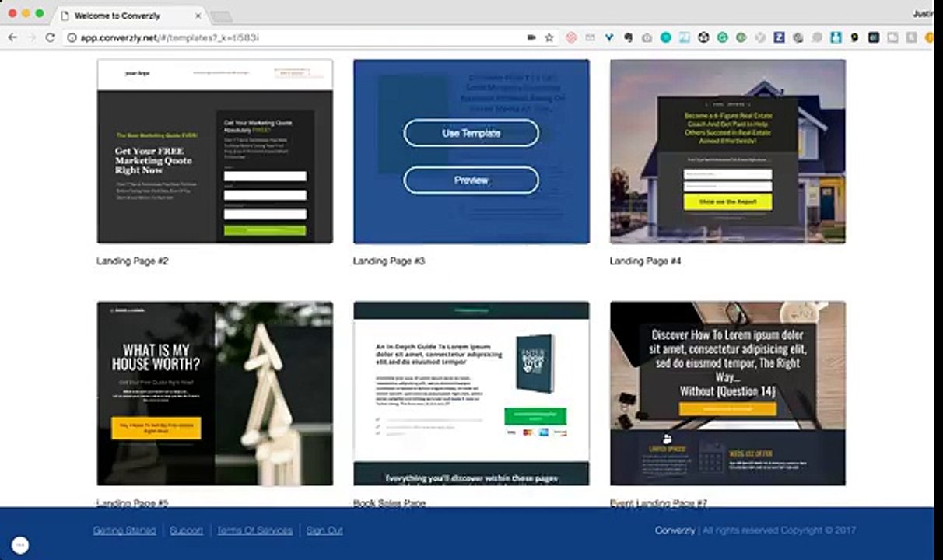The width and height of the screenshot is (943, 560).
Task: Open the Terms Of Services footer link
Action: [x=254, y=530]
